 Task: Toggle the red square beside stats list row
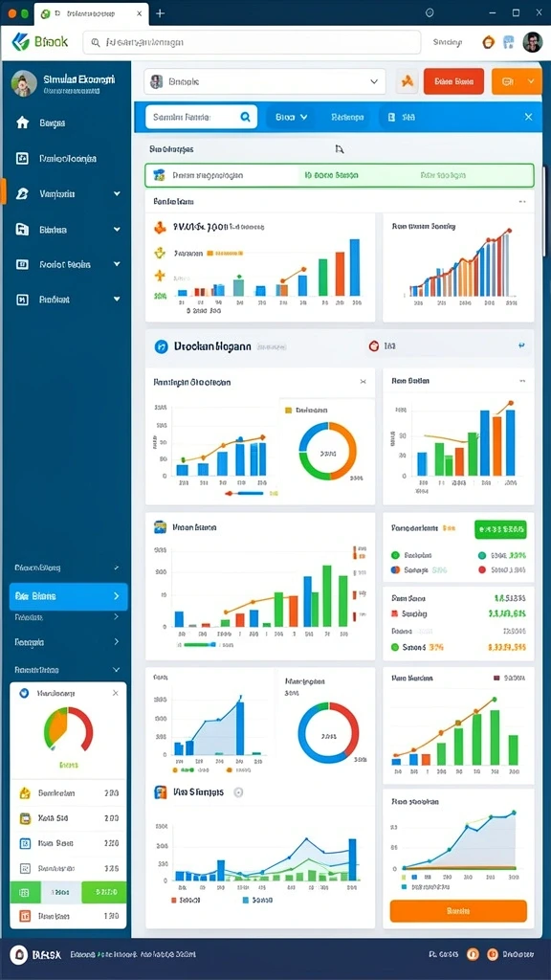395,613
